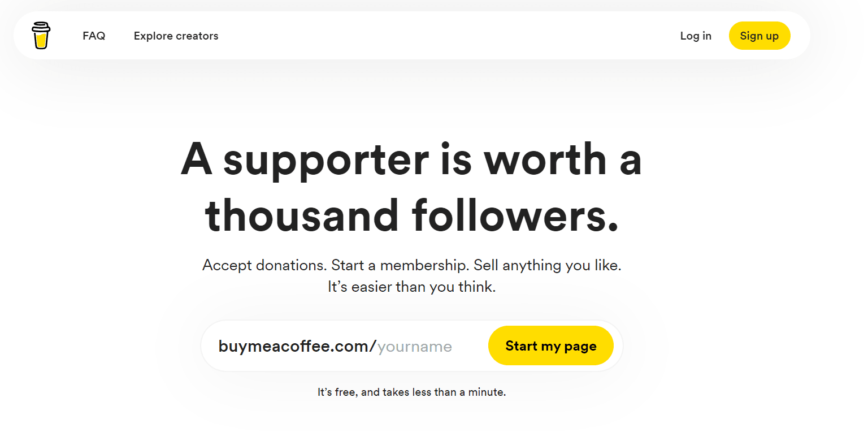This screenshot has width=868, height=445.
Task: Click the buymeacoffee.com/ URL prefix text
Action: pos(297,346)
